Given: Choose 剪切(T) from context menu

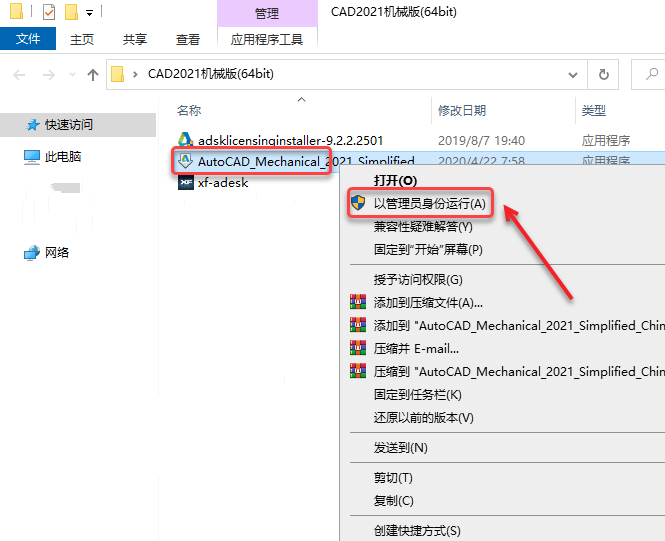Looking at the screenshot, I should [x=393, y=478].
